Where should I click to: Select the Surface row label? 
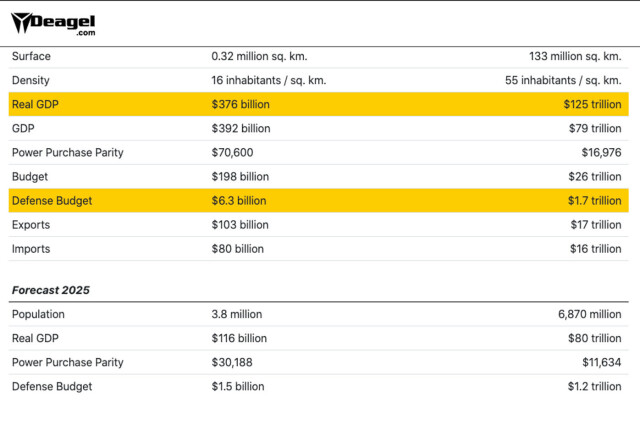(x=31, y=56)
